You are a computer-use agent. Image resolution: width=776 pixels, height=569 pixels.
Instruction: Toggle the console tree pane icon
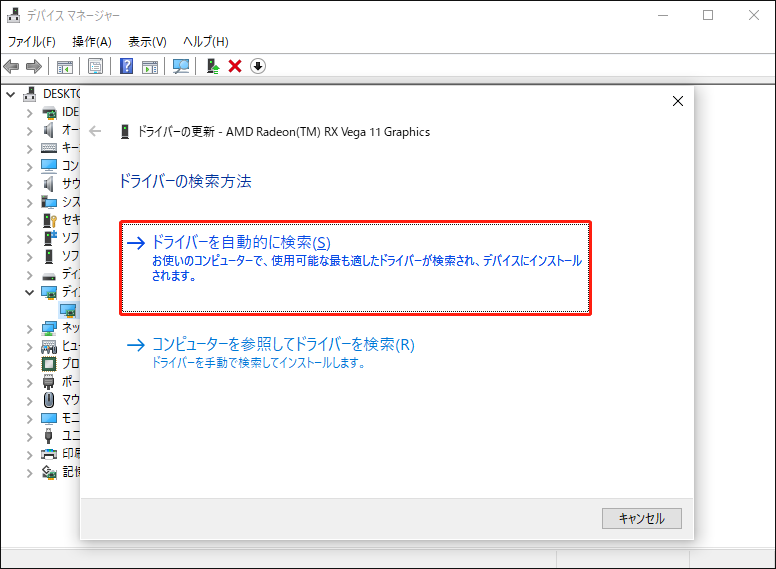coord(64,66)
